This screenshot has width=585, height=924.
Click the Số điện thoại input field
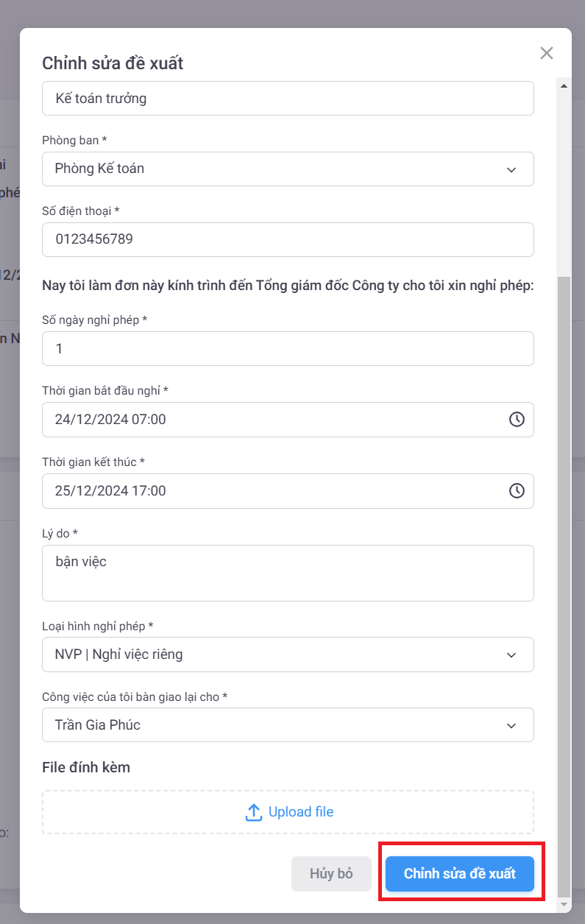[x=288, y=240]
